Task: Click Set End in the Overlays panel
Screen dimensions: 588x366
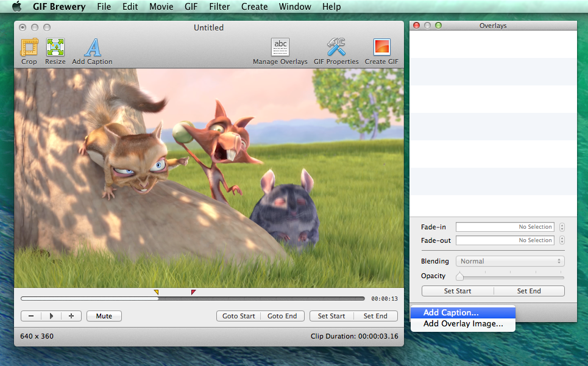Action: click(529, 291)
